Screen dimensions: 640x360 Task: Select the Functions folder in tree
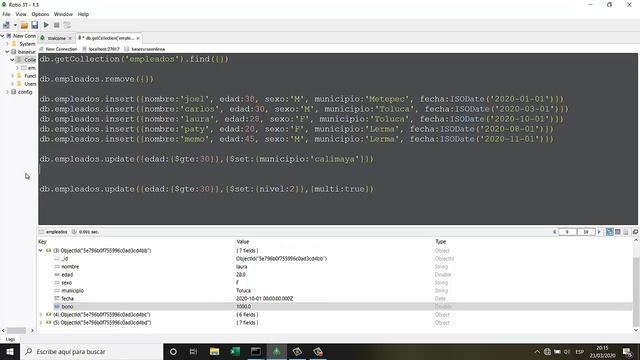pos(30,76)
